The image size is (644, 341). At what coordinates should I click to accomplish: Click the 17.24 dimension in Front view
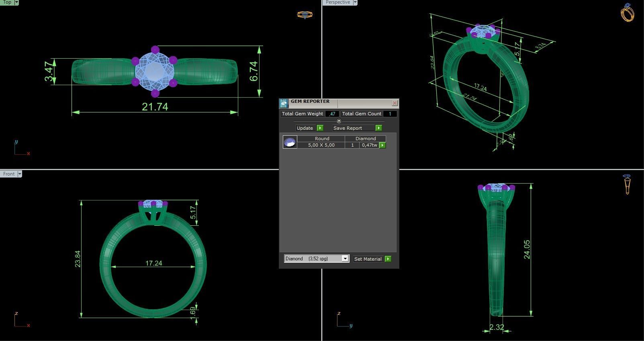point(154,263)
